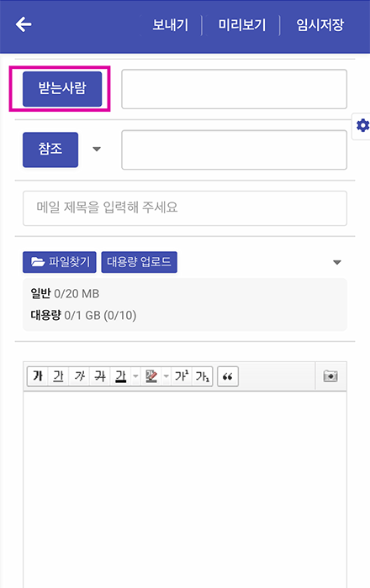Focus the mail subject input field
Viewport: 370px width, 588px height.
pyautogui.click(x=185, y=208)
